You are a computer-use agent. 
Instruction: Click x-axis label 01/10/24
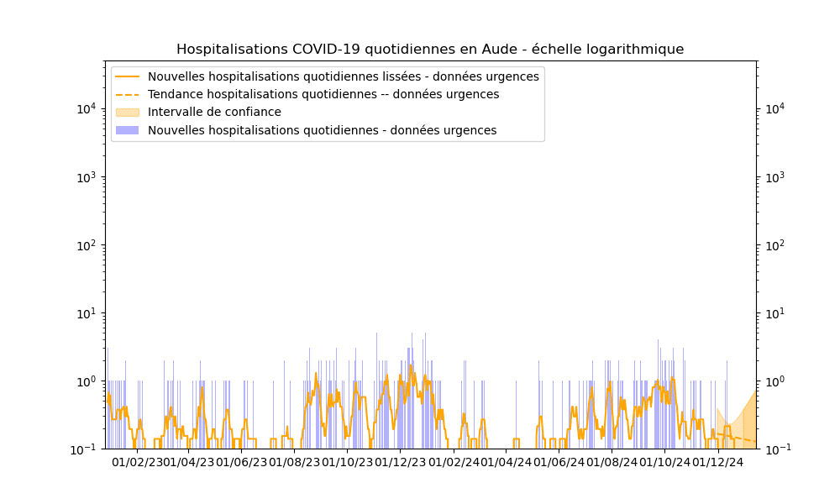pyautogui.click(x=664, y=462)
